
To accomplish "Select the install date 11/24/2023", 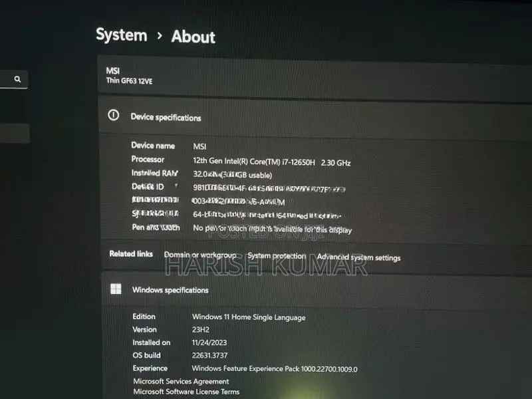I will 209,342.
